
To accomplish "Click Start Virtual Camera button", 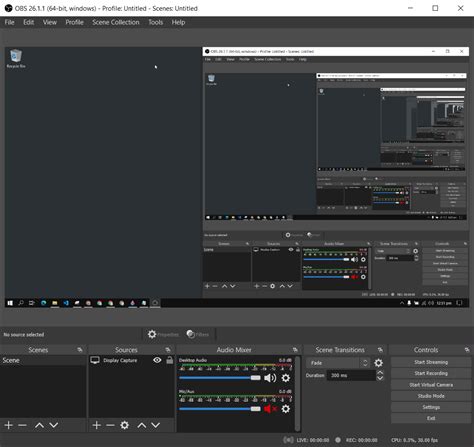I will (431, 385).
